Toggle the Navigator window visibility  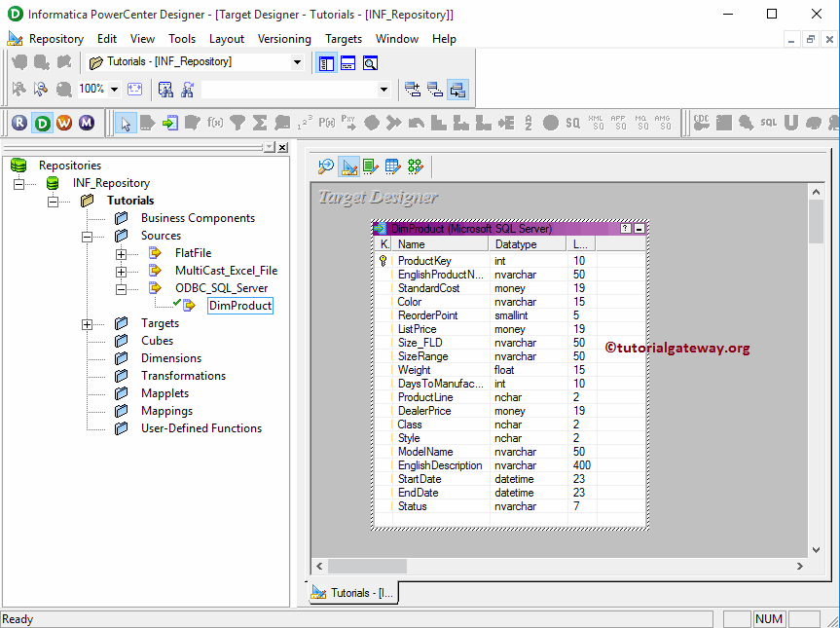click(326, 62)
